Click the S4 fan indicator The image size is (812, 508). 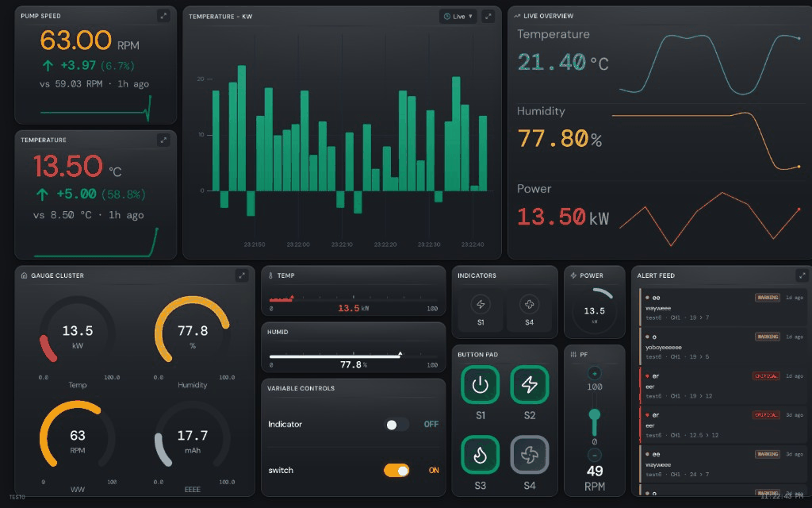pyautogui.click(x=529, y=304)
